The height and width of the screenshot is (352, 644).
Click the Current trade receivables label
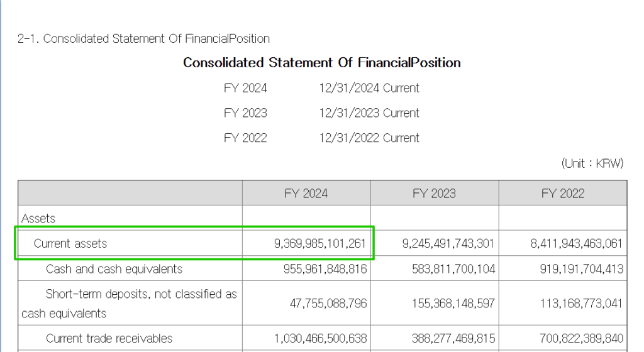coord(109,338)
